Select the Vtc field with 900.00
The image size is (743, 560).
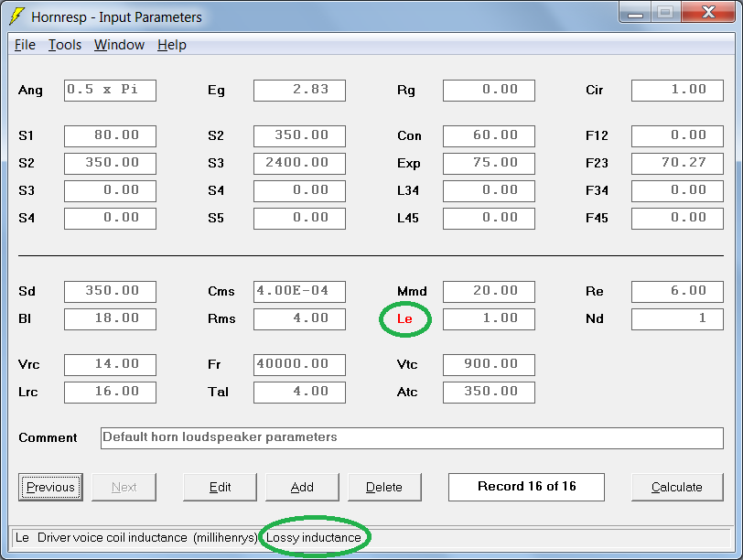489,365
